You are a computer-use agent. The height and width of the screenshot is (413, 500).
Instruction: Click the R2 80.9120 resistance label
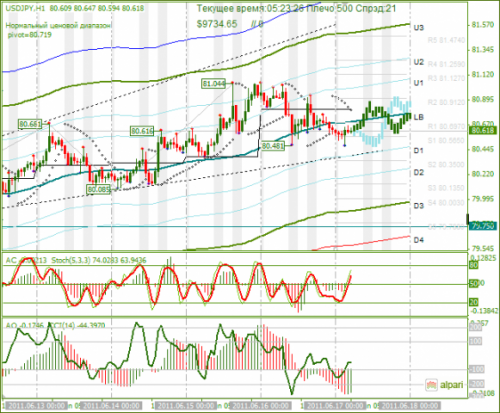[x=446, y=102]
